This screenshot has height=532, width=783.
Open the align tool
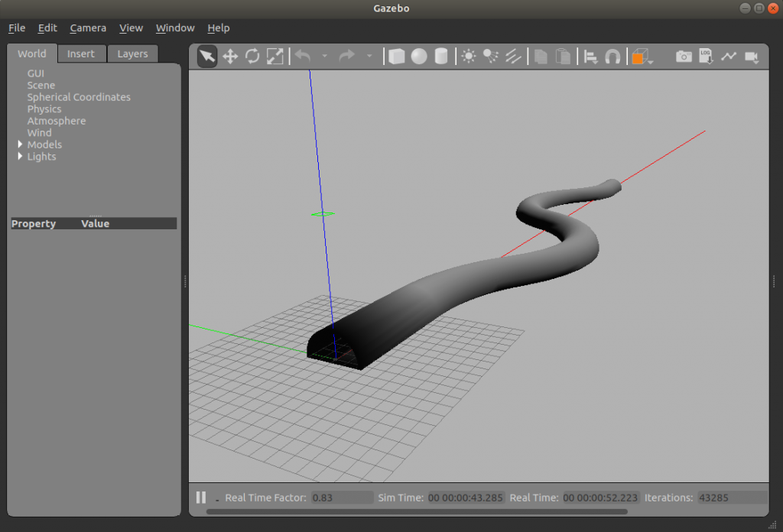[x=591, y=57]
